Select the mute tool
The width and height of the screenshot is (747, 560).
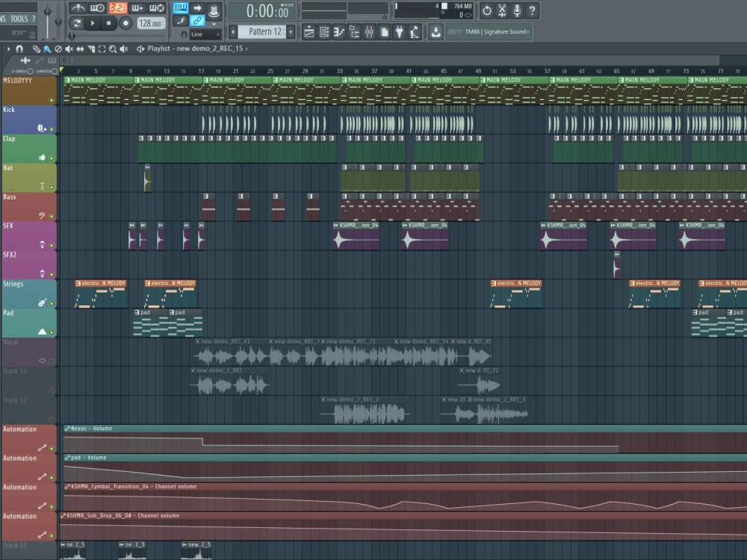tap(69, 49)
